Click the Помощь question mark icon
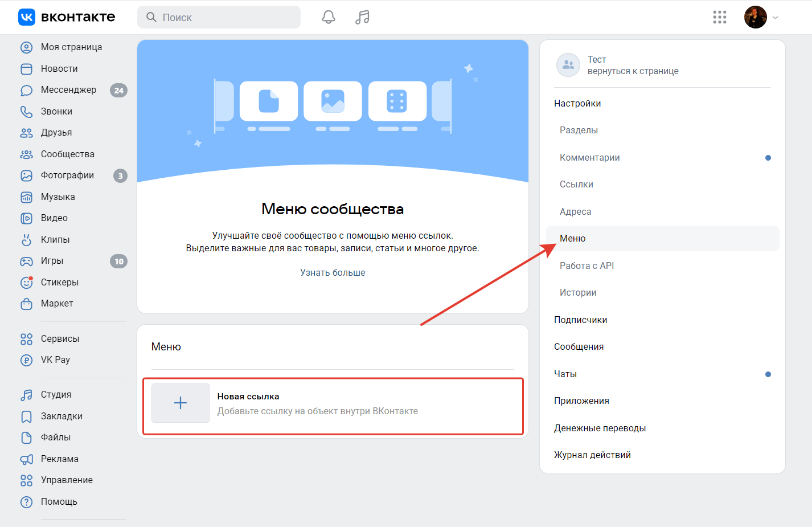 [27, 502]
